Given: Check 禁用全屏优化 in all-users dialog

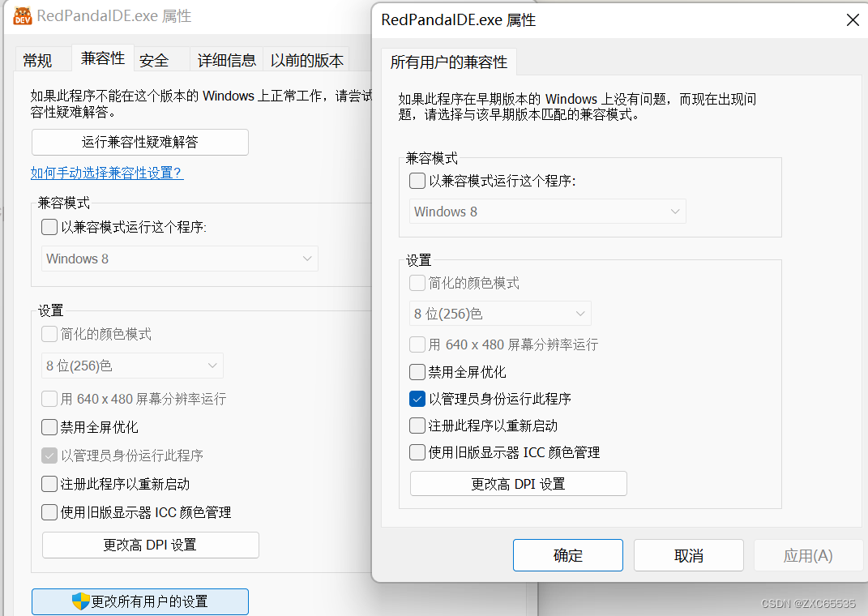Looking at the screenshot, I should (x=417, y=372).
